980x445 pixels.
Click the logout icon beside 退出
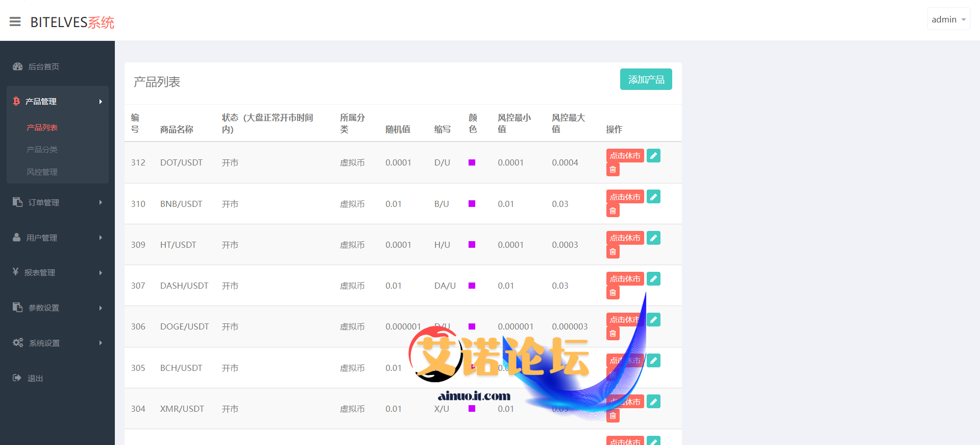coord(17,378)
